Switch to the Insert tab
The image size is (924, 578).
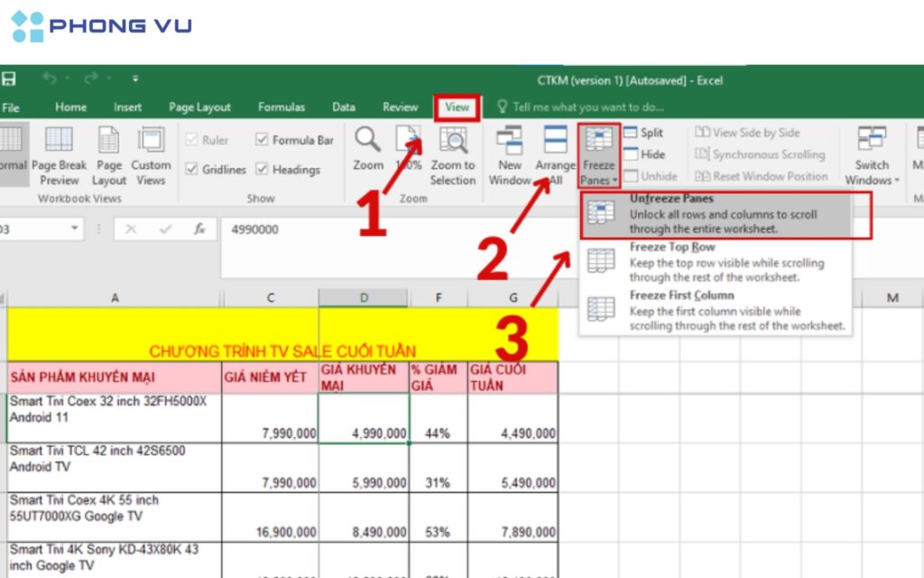point(127,107)
